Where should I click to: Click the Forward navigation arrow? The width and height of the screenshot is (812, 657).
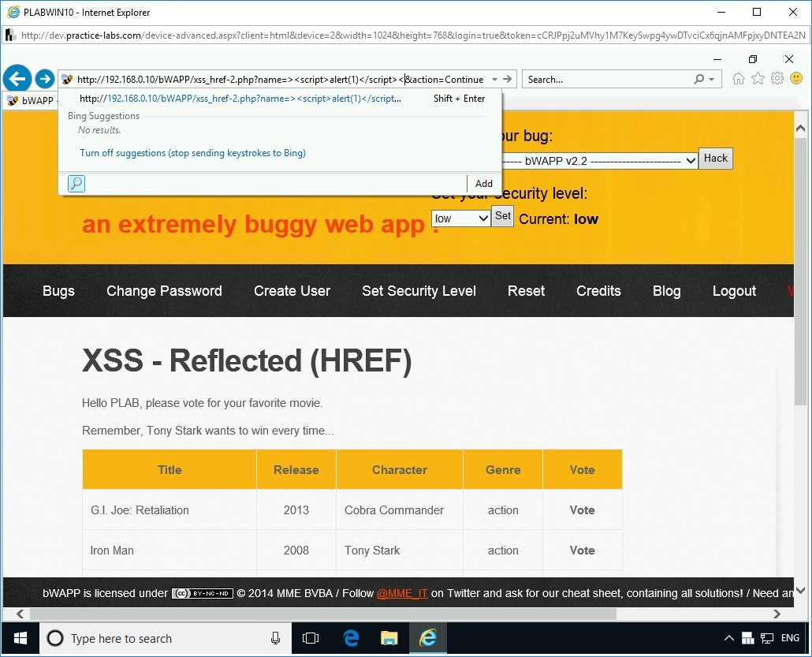point(45,79)
